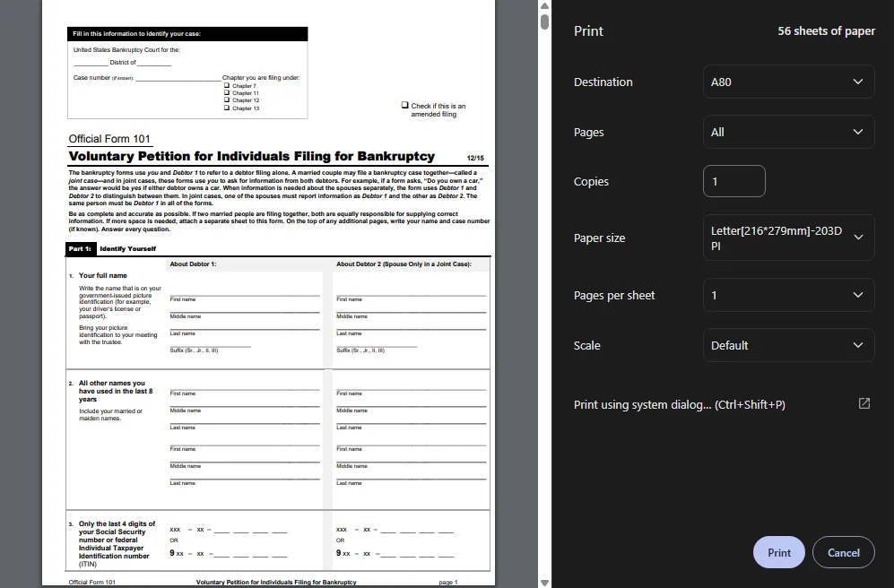Click the '56 sheets of paper' text

(826, 30)
